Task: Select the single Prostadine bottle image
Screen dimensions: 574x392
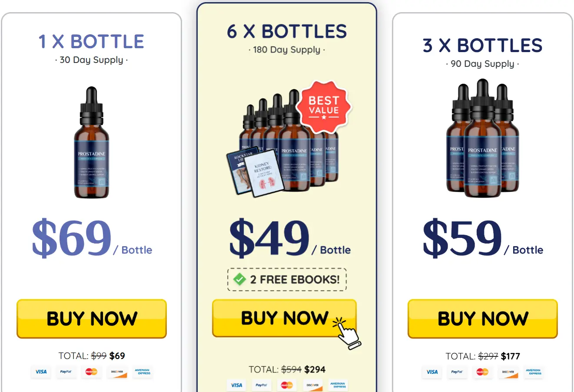Action: pyautogui.click(x=92, y=142)
